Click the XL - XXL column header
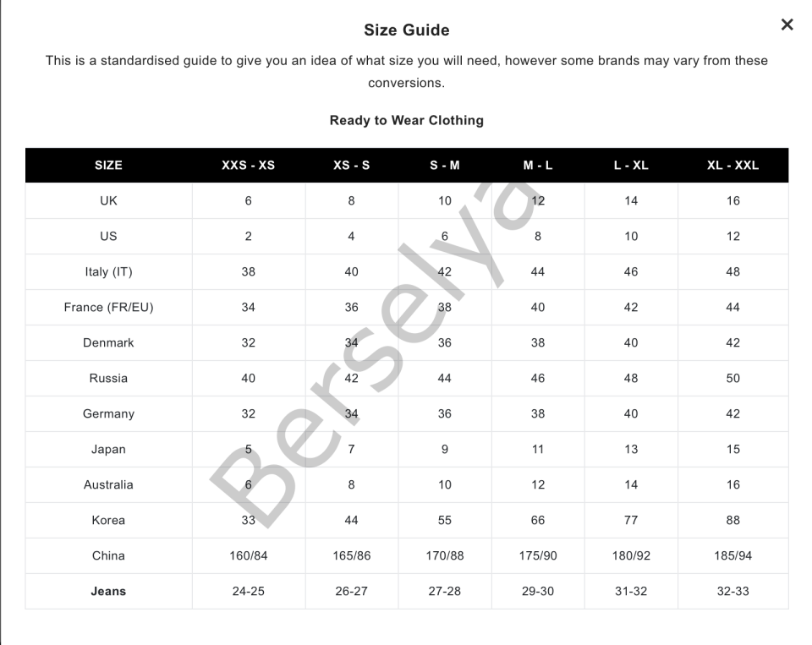The width and height of the screenshot is (812, 645). click(732, 166)
